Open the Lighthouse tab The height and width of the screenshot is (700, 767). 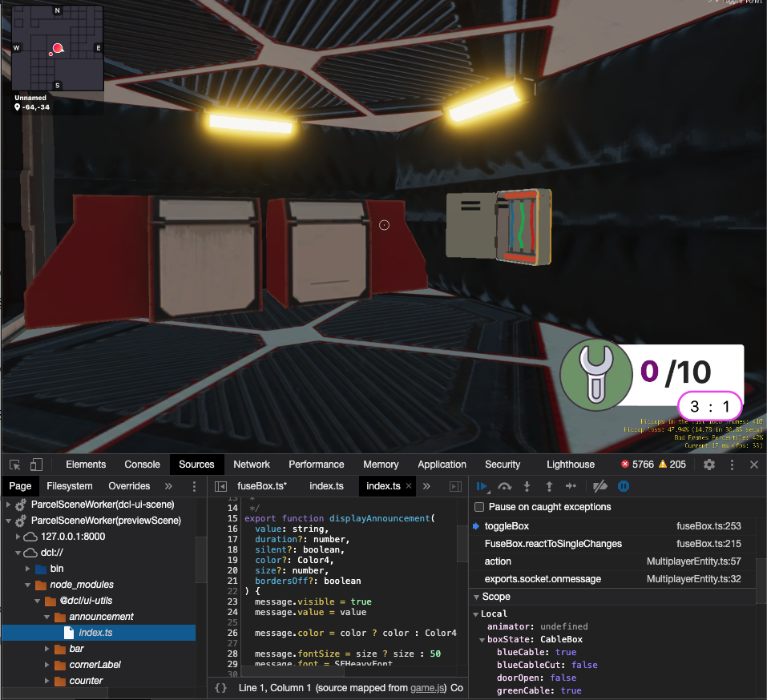click(x=571, y=465)
